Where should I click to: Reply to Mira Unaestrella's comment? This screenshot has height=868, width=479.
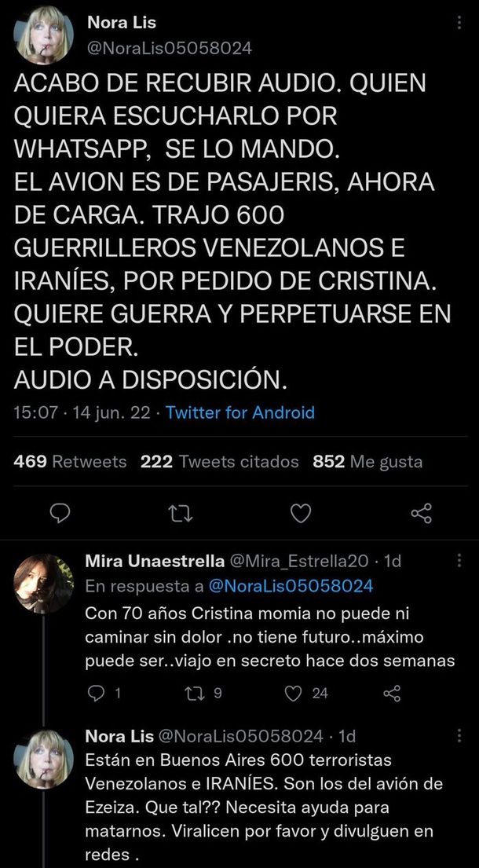click(96, 693)
